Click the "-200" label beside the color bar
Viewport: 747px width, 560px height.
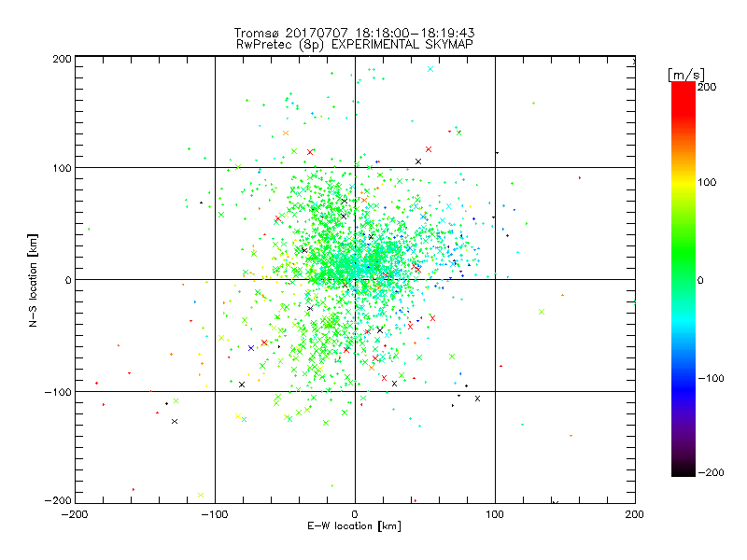[x=711, y=472]
